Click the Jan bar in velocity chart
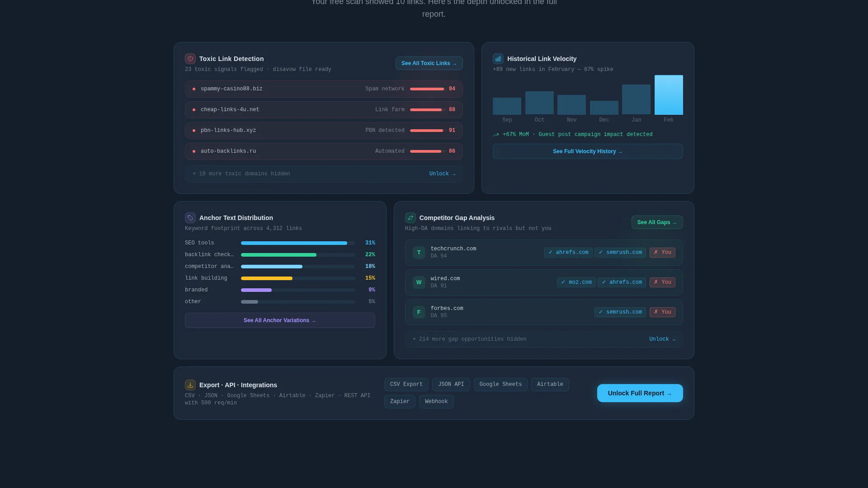This screenshot has height=488, width=868. (x=636, y=99)
